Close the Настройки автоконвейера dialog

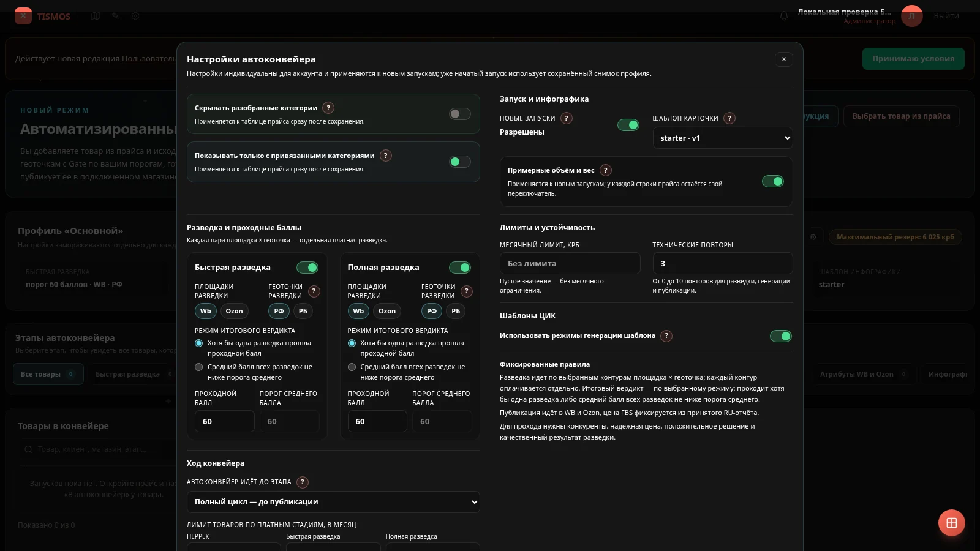783,59
